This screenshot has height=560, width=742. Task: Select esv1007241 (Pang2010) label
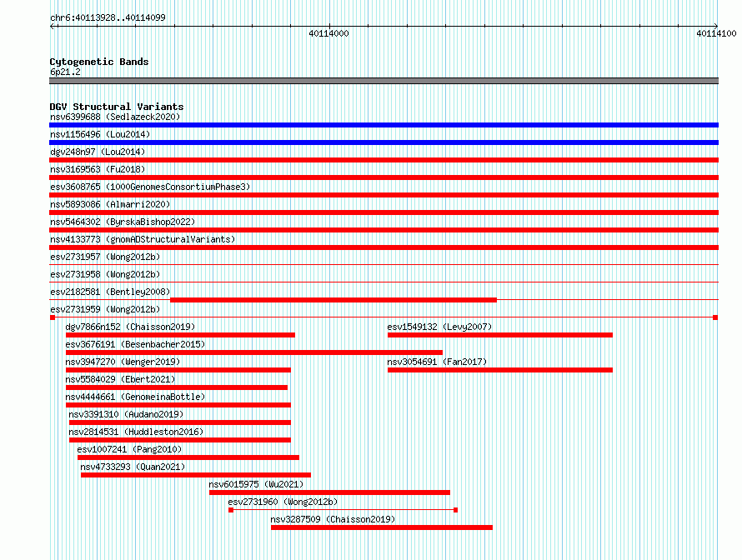(129, 449)
